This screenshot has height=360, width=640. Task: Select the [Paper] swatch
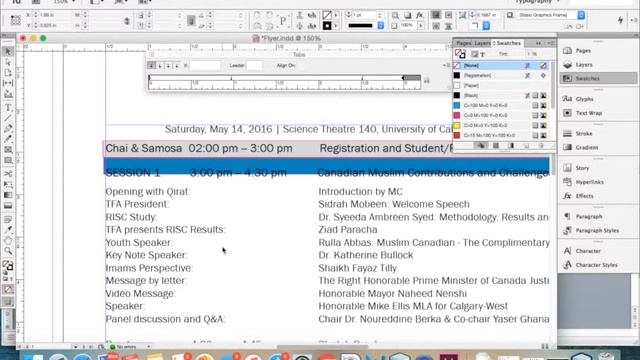point(501,85)
